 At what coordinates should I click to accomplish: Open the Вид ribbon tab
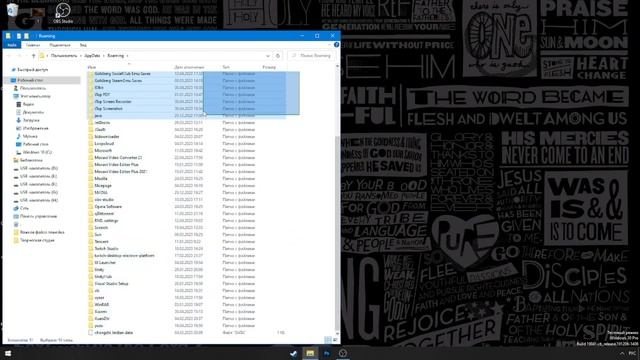(x=83, y=45)
